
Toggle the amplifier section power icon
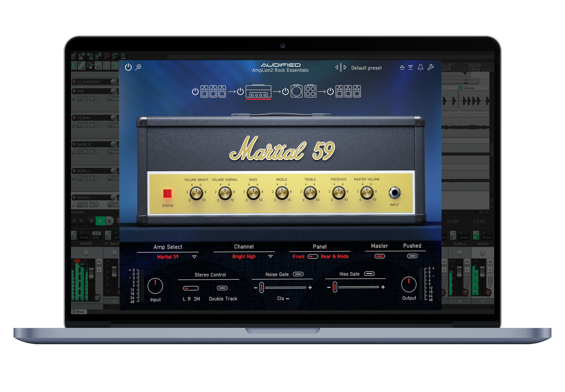(240, 91)
